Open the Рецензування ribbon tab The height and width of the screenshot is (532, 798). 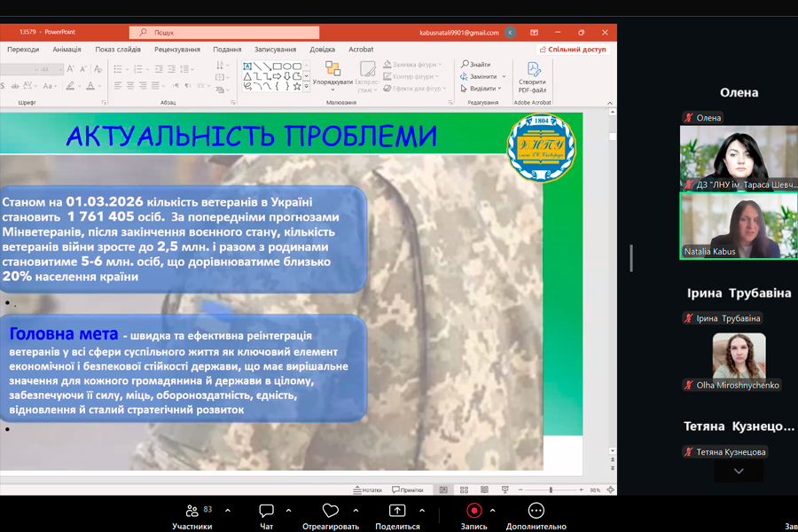pyautogui.click(x=177, y=50)
